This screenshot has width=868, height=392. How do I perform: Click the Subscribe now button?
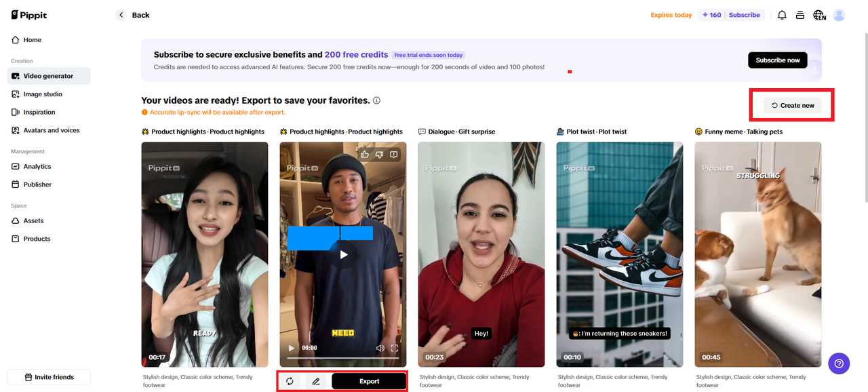[x=777, y=60]
